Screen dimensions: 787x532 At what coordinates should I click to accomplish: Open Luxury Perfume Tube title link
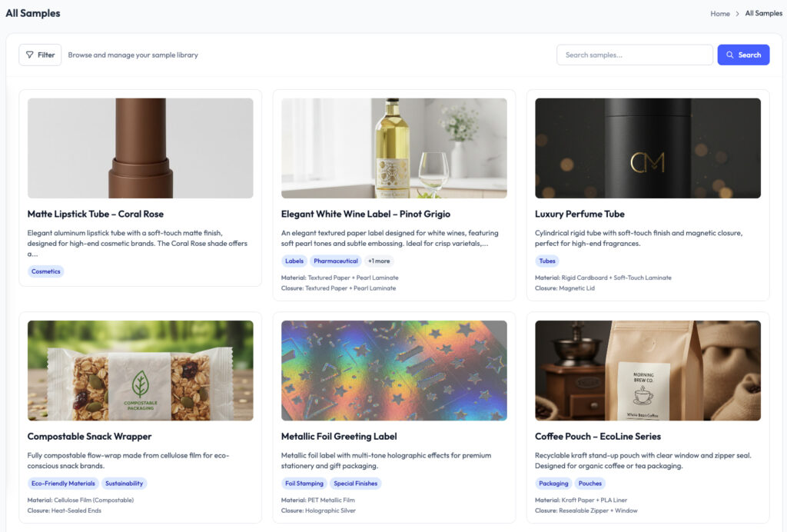tap(579, 214)
